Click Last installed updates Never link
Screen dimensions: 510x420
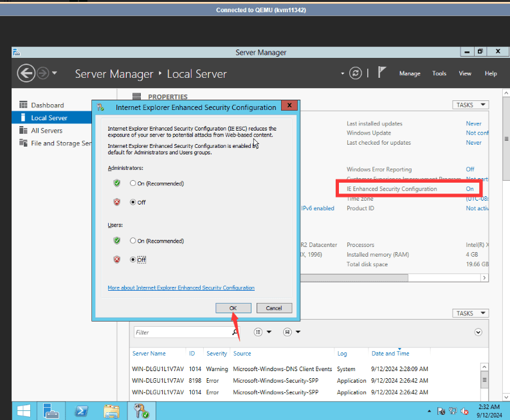[473, 123]
